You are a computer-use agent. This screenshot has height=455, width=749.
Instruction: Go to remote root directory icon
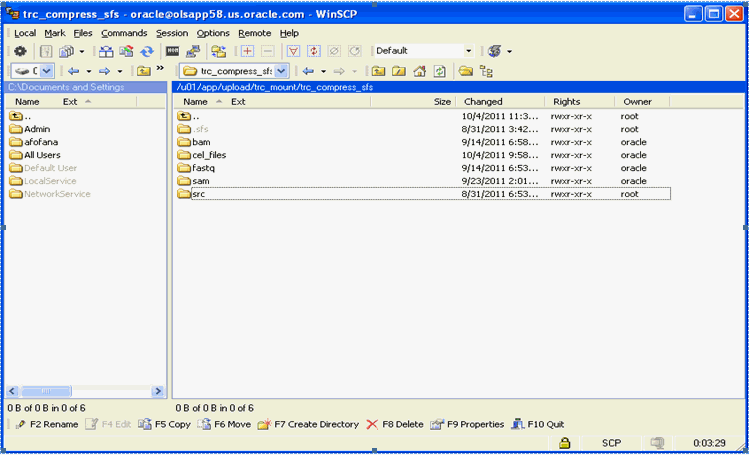[398, 71]
